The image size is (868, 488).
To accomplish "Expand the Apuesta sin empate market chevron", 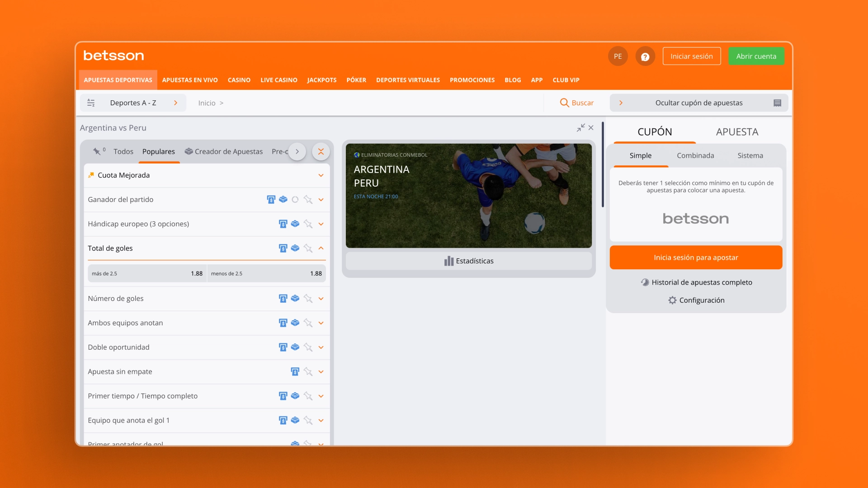I will coord(321,371).
